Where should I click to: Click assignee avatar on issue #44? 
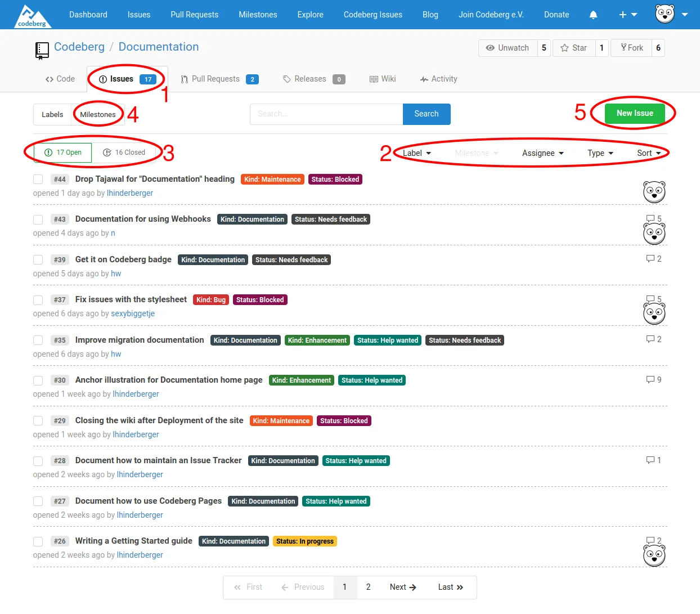(x=654, y=192)
